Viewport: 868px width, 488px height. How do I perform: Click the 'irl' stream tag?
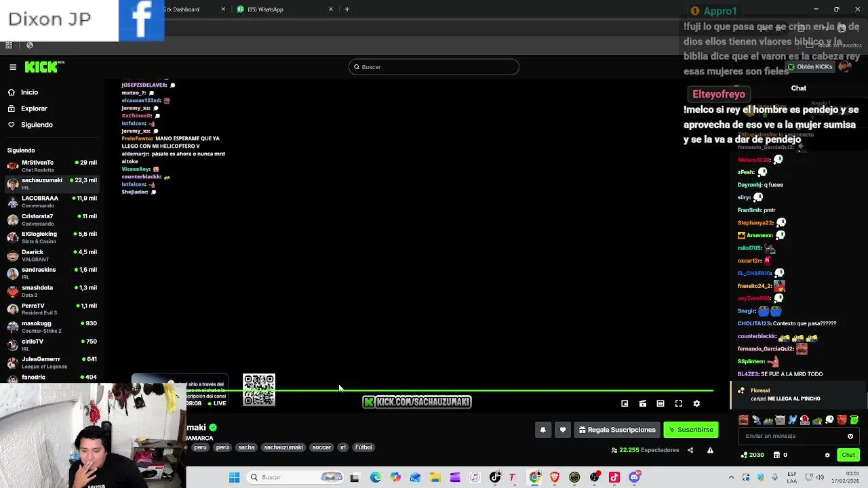[x=342, y=447]
